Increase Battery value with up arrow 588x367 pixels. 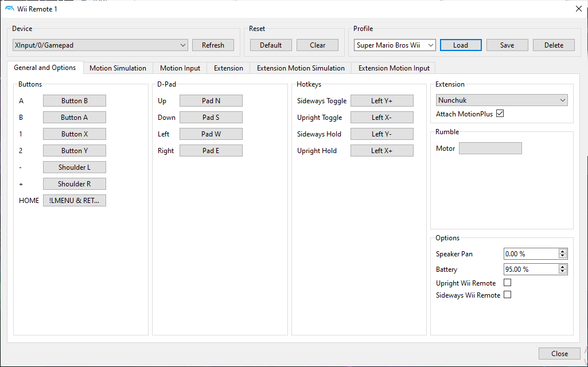tap(563, 267)
